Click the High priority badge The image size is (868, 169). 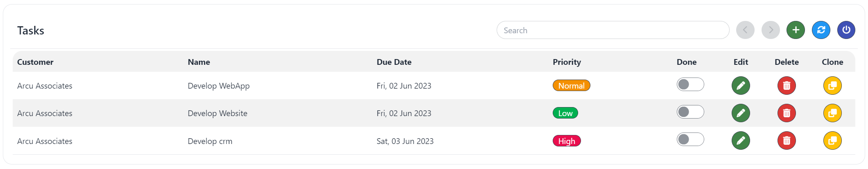pyautogui.click(x=567, y=141)
